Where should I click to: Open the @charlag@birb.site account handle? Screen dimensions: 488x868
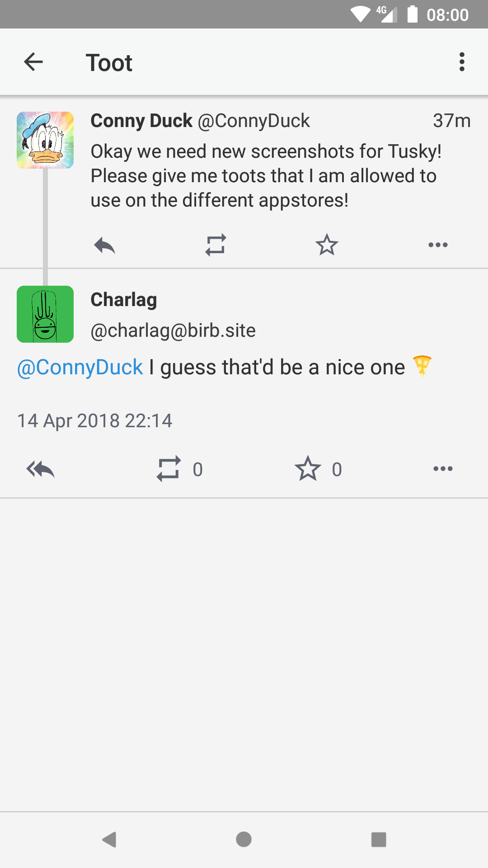[173, 330]
